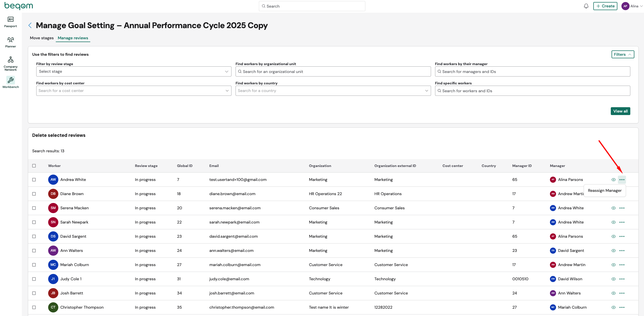Click the View all button
Screen dimensions: 644x316
click(620, 111)
